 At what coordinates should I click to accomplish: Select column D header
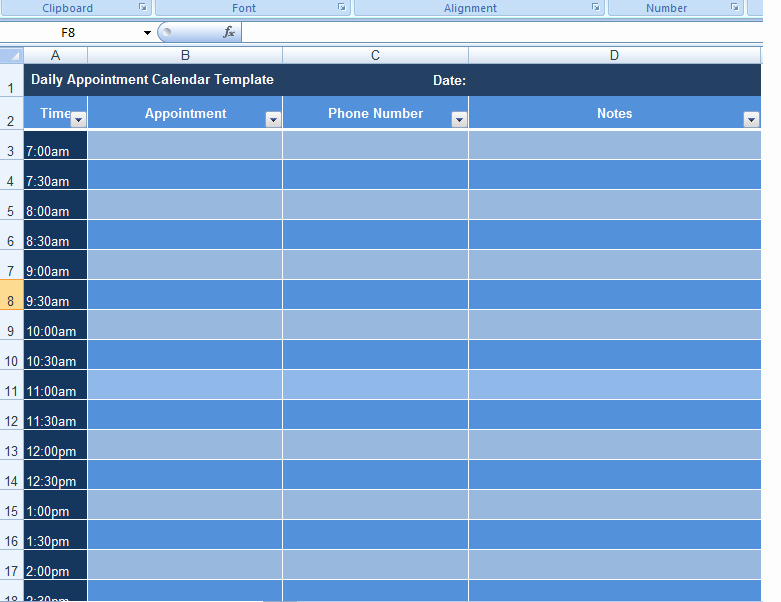[x=615, y=55]
